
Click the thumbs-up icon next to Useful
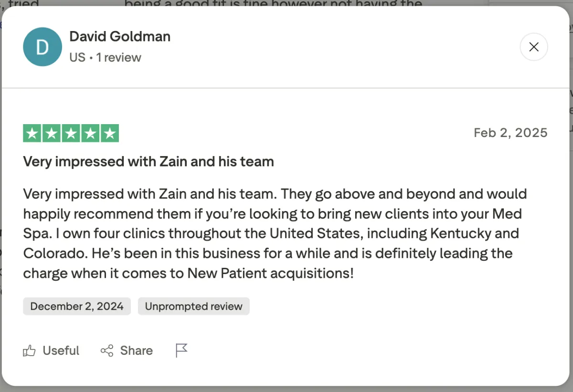(x=29, y=351)
